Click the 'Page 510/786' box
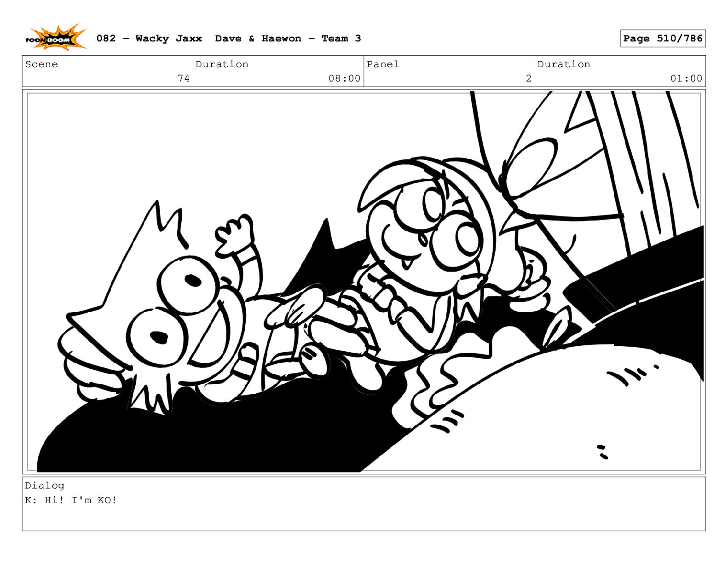This screenshot has height=564, width=728. [x=663, y=38]
